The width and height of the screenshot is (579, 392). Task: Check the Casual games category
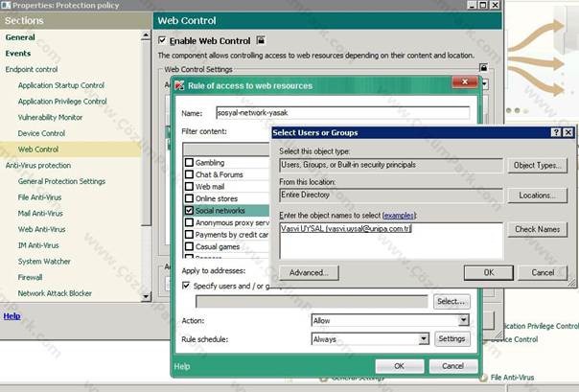click(x=189, y=246)
